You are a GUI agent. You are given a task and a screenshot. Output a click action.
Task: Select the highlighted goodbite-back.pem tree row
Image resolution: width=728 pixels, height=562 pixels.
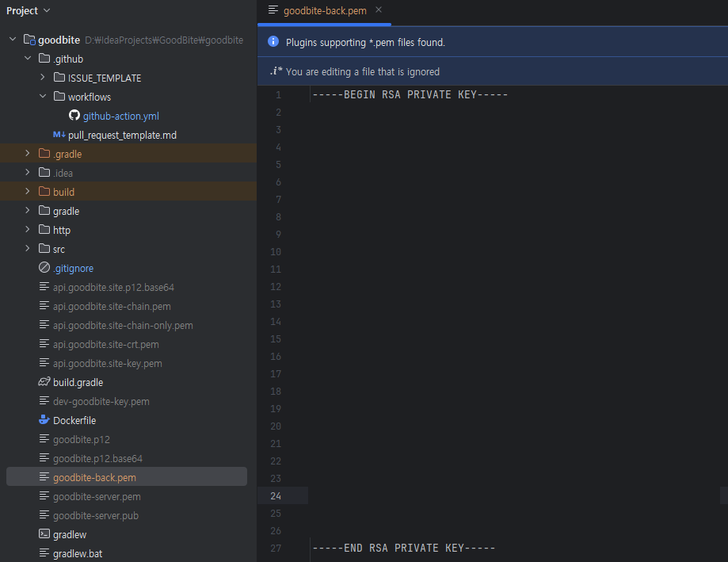[127, 477]
